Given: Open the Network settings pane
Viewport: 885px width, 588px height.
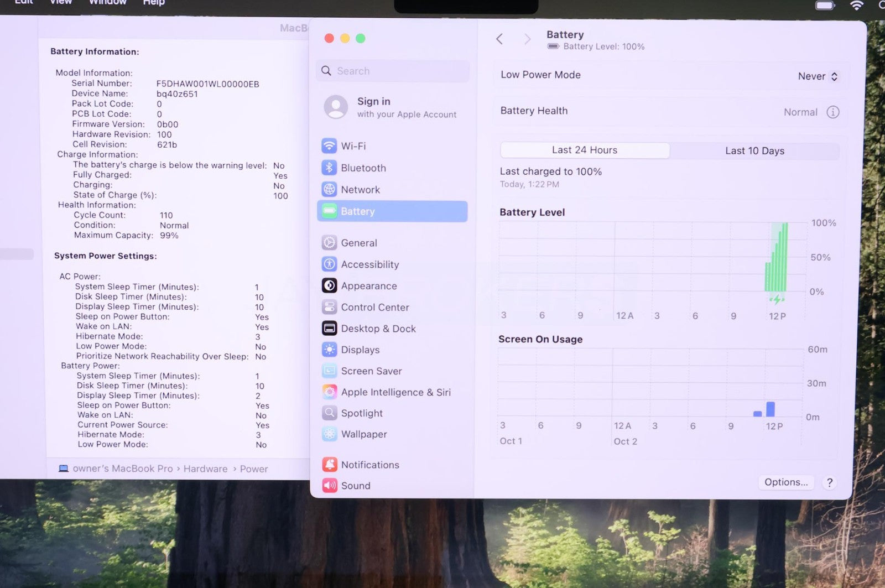Looking at the screenshot, I should [x=360, y=190].
